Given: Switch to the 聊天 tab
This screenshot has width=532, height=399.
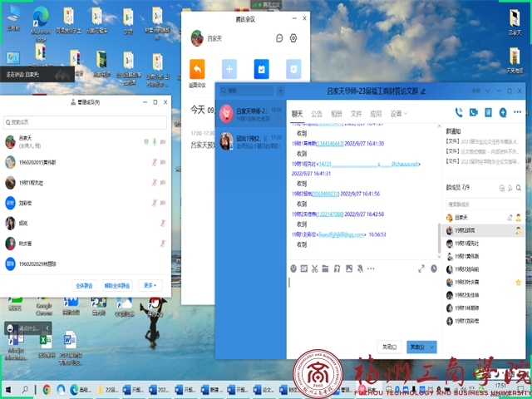Looking at the screenshot, I should (x=298, y=114).
